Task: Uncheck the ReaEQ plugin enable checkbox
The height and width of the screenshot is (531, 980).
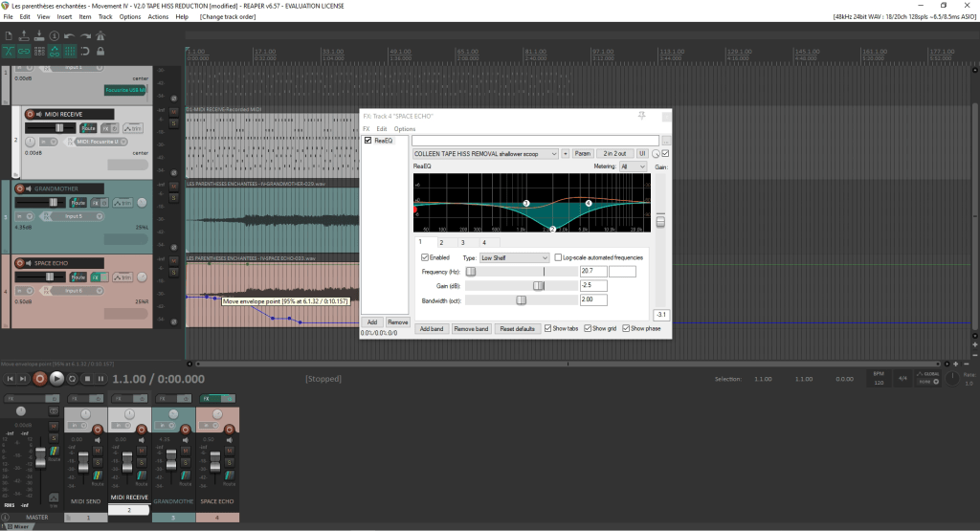Action: click(x=367, y=141)
